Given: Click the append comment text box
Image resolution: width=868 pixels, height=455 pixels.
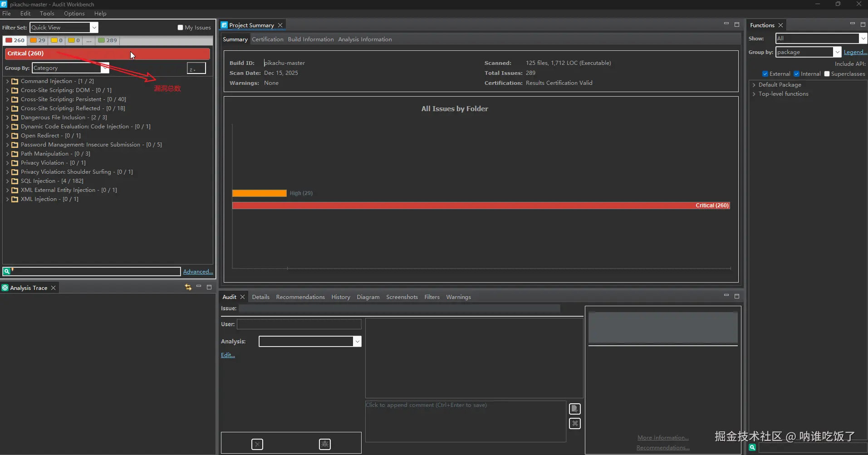Looking at the screenshot, I should tap(466, 421).
